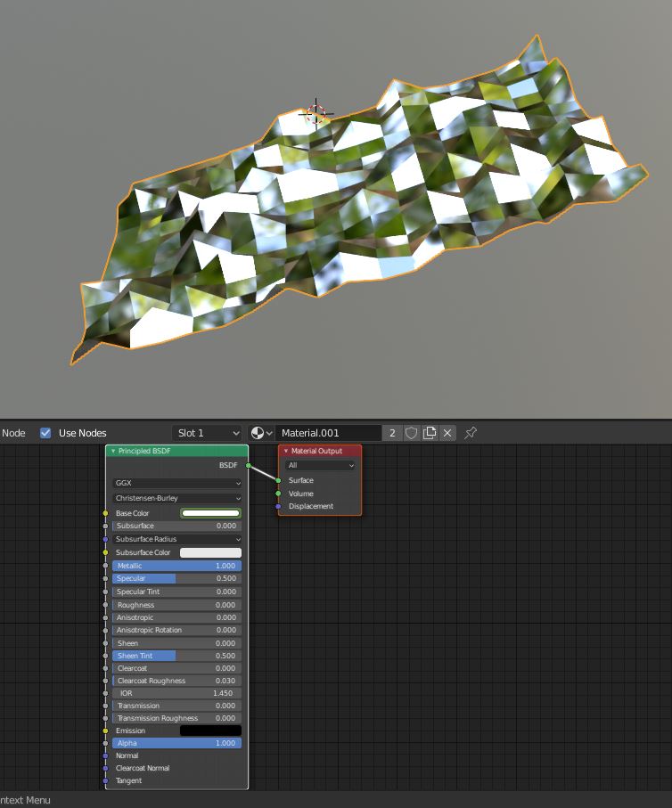The width and height of the screenshot is (672, 808).
Task: Click the black Emission color swatch
Action: point(210,730)
